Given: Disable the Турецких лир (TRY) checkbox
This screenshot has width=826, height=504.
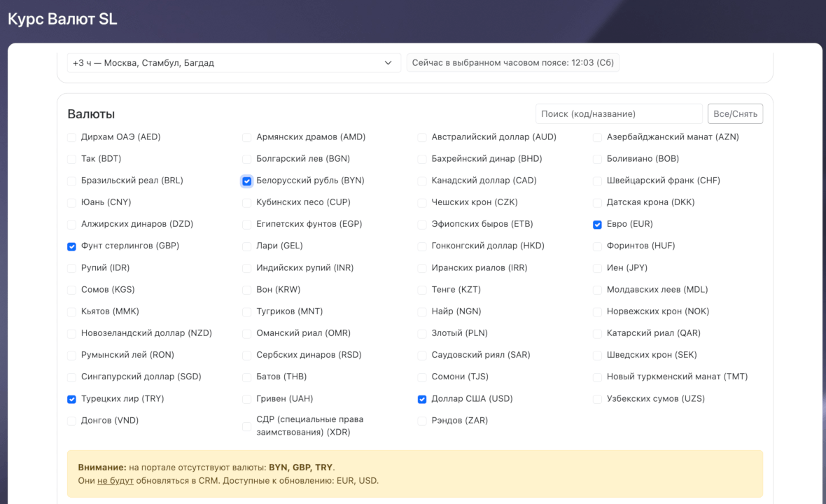Looking at the screenshot, I should (x=72, y=399).
